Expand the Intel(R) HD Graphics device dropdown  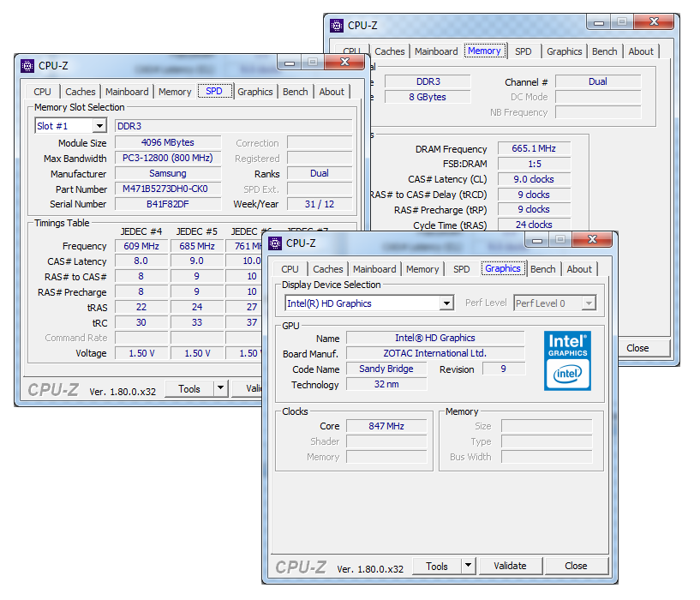coord(446,303)
